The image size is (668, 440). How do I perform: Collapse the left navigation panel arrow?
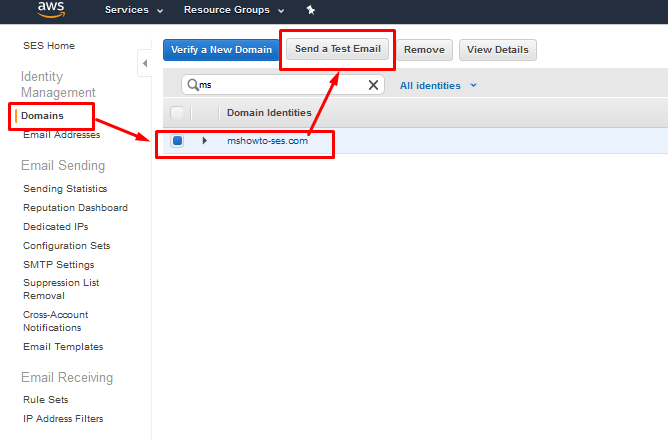tap(145, 63)
